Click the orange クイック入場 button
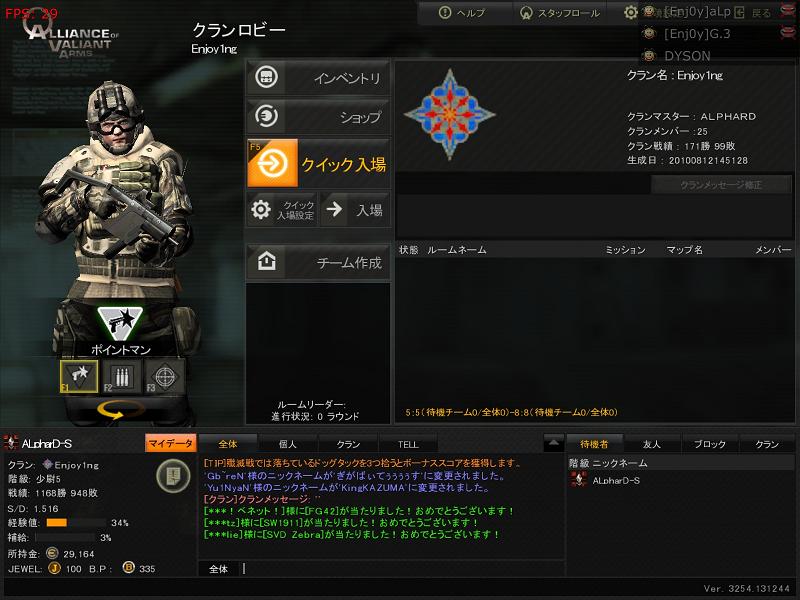 [x=318, y=163]
